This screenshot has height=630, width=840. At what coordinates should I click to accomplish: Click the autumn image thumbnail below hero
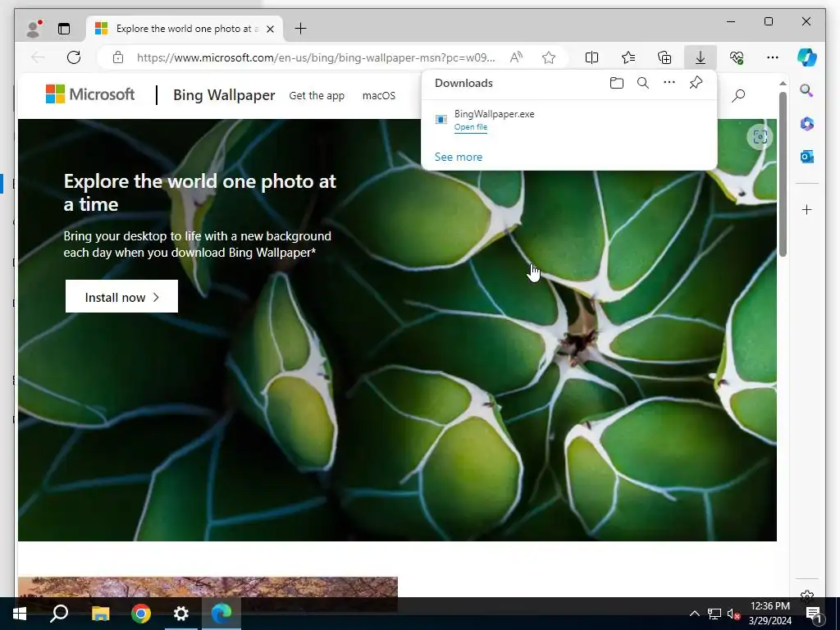pyautogui.click(x=208, y=587)
